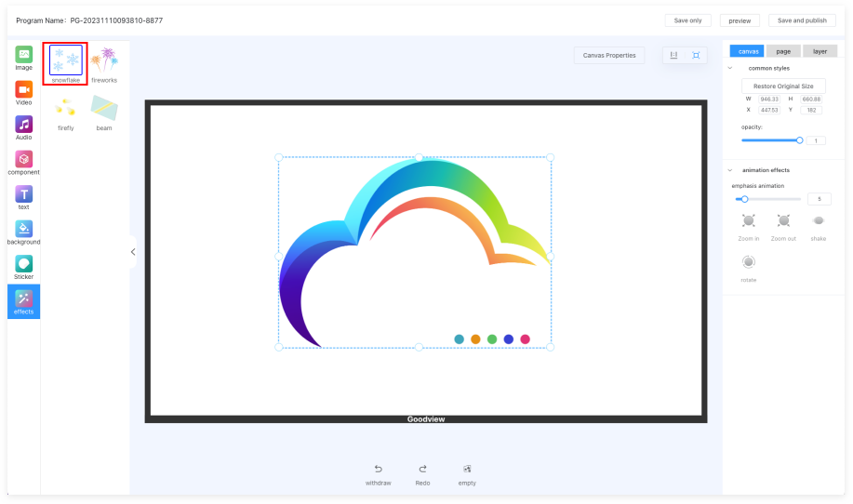The image size is (853, 504).
Task: Click the W width input field
Action: tap(769, 99)
